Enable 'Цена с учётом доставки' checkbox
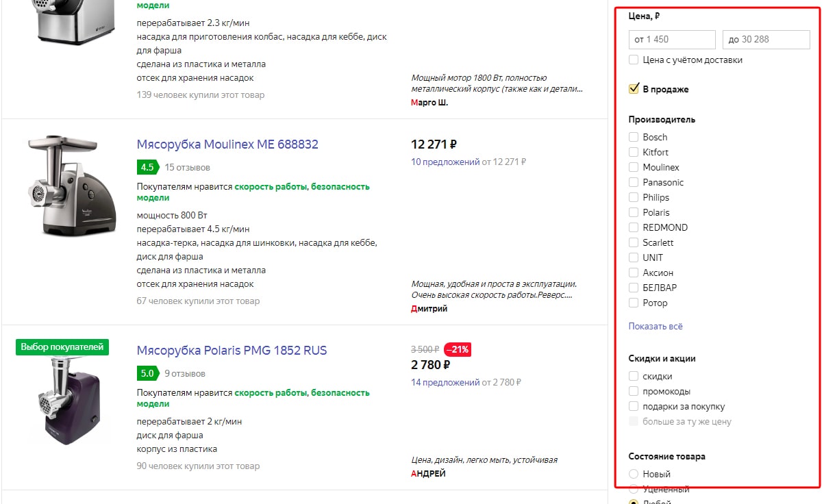The width and height of the screenshot is (824, 504). coord(634,60)
